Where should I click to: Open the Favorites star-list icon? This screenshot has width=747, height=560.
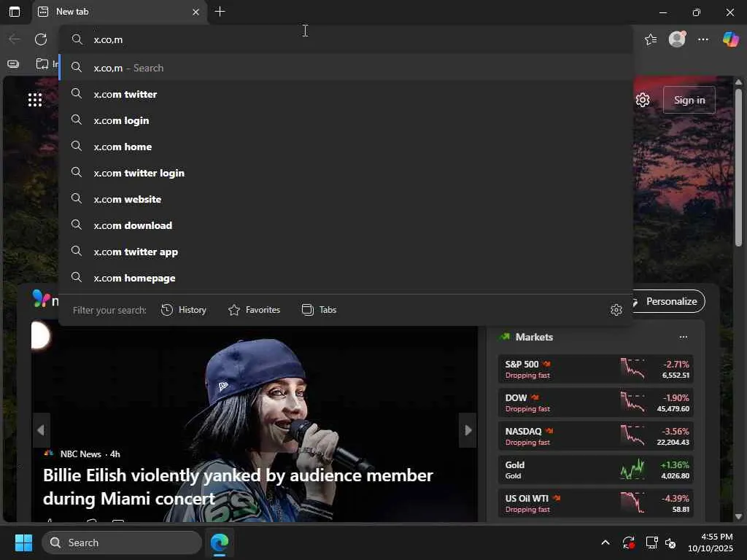click(x=651, y=39)
